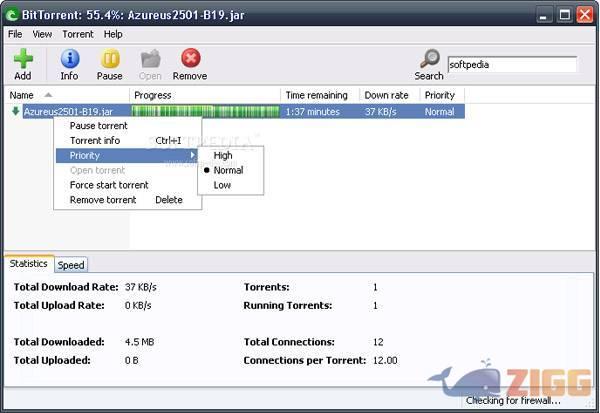Viewport: 600px width, 413px height.
Task: Open the blue Info toolbar icon
Action: pyautogui.click(x=70, y=59)
